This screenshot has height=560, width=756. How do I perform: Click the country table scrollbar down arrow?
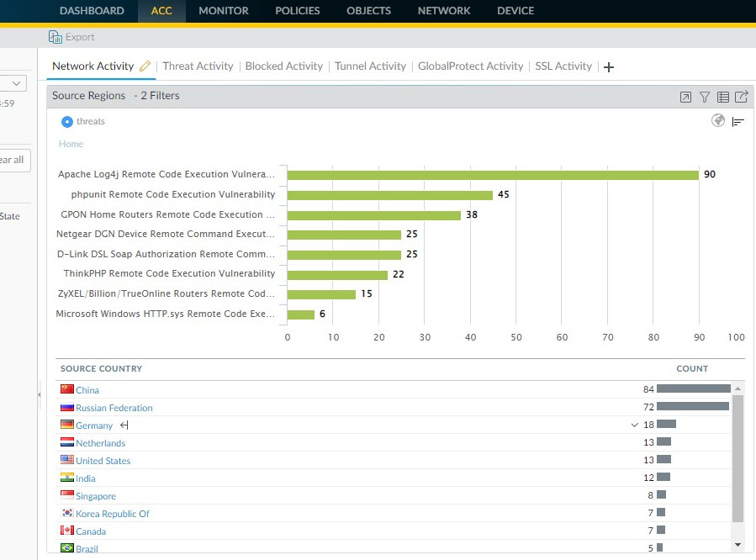[737, 545]
